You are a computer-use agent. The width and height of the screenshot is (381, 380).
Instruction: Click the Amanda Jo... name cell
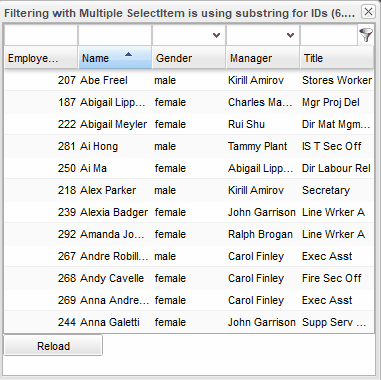click(x=115, y=234)
